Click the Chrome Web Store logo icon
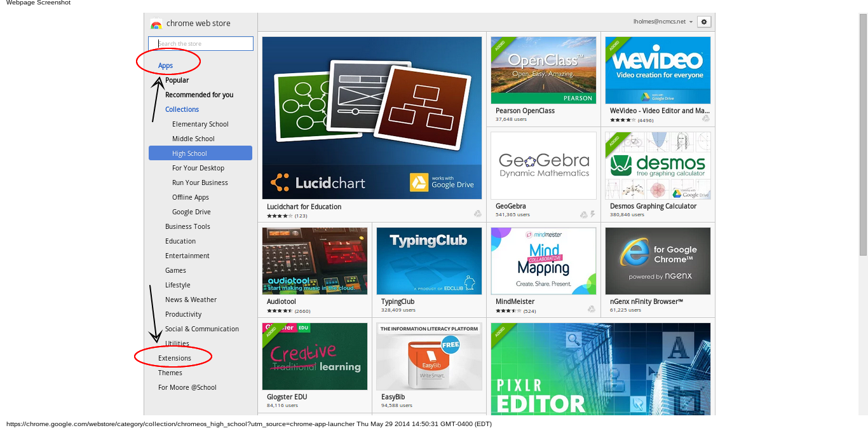 pos(156,24)
